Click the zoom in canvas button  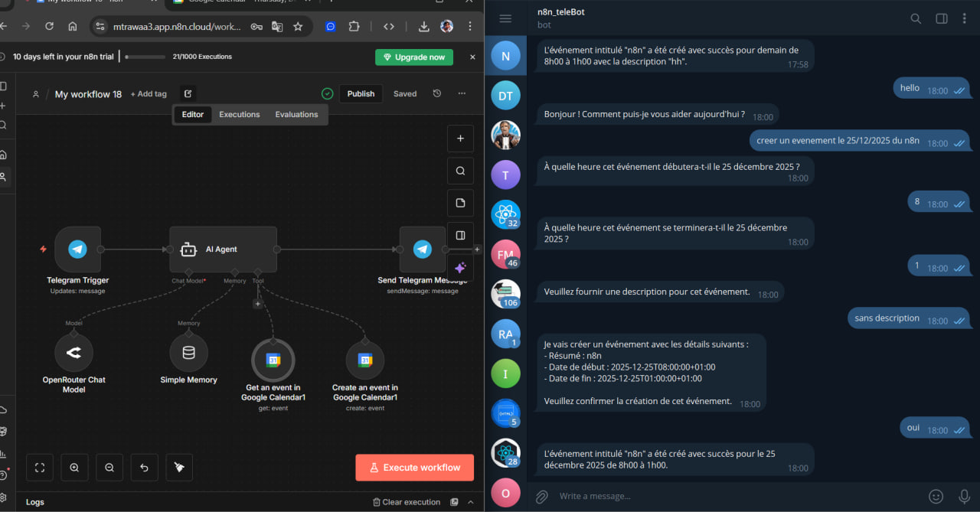point(74,468)
